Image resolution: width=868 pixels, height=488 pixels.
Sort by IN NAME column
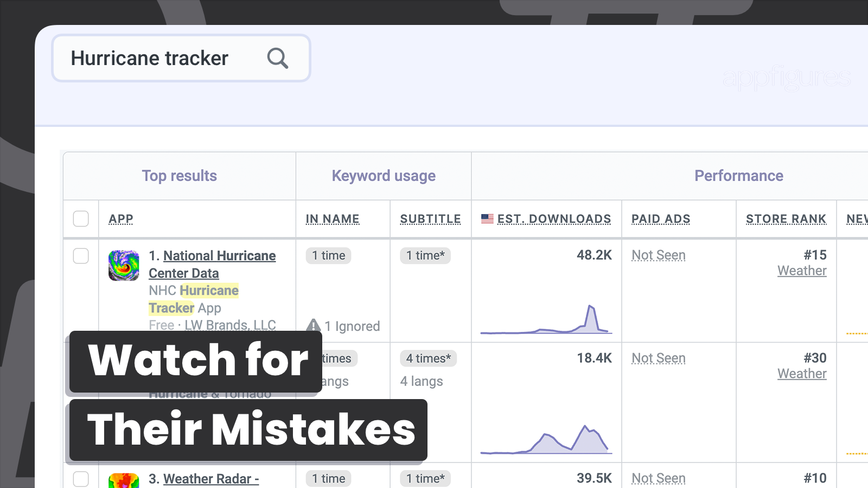point(333,219)
